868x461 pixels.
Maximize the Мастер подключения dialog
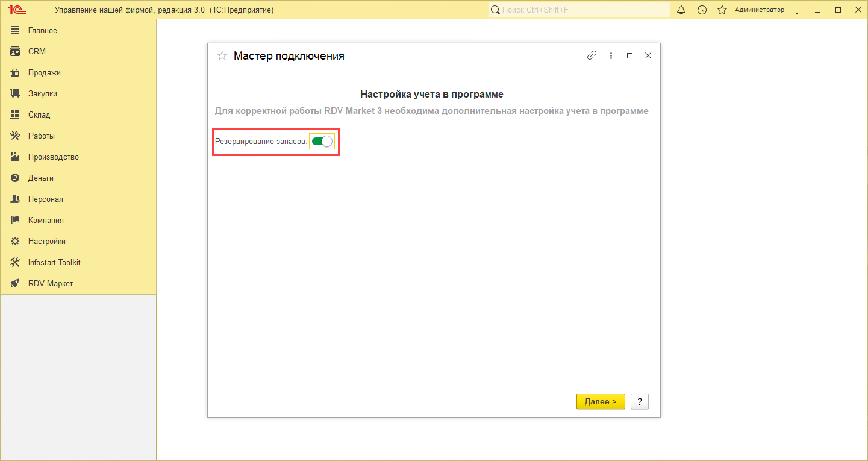coord(629,55)
